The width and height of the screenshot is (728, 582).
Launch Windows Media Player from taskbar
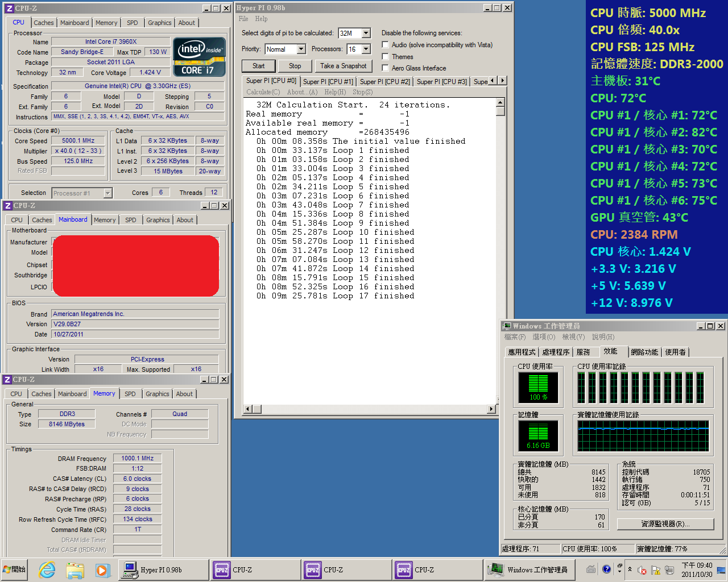(x=102, y=569)
